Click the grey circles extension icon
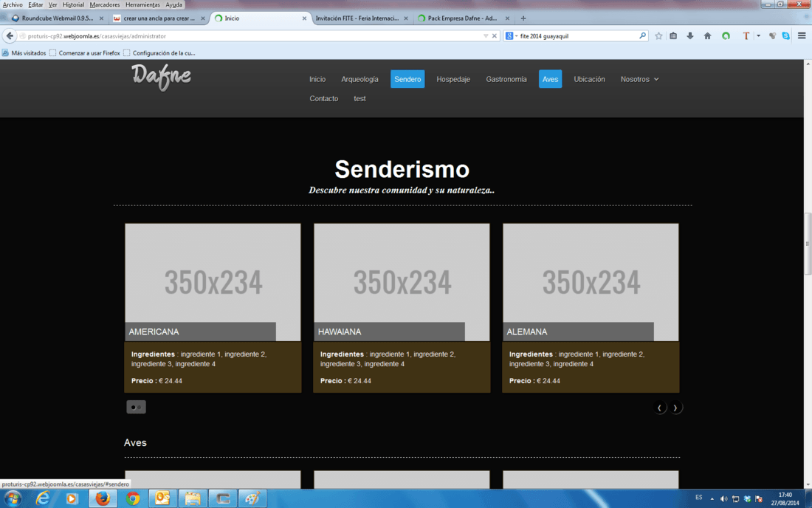Image resolution: width=812 pixels, height=508 pixels. pos(772,35)
